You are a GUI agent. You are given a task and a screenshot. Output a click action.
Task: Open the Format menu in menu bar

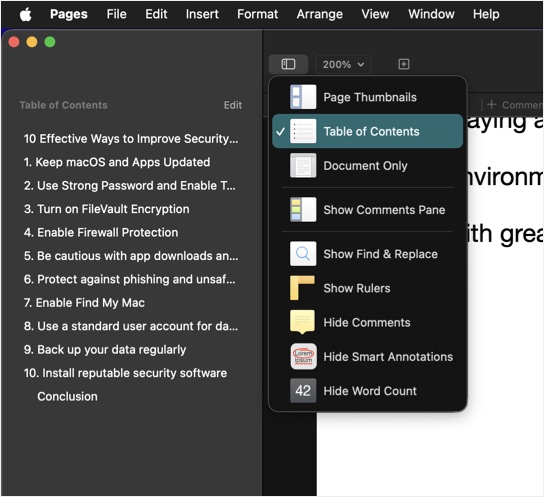pyautogui.click(x=257, y=14)
